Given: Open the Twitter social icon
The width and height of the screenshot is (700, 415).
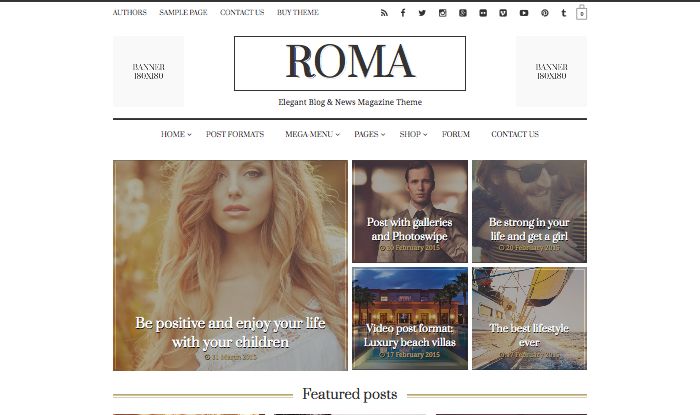Looking at the screenshot, I should (422, 13).
